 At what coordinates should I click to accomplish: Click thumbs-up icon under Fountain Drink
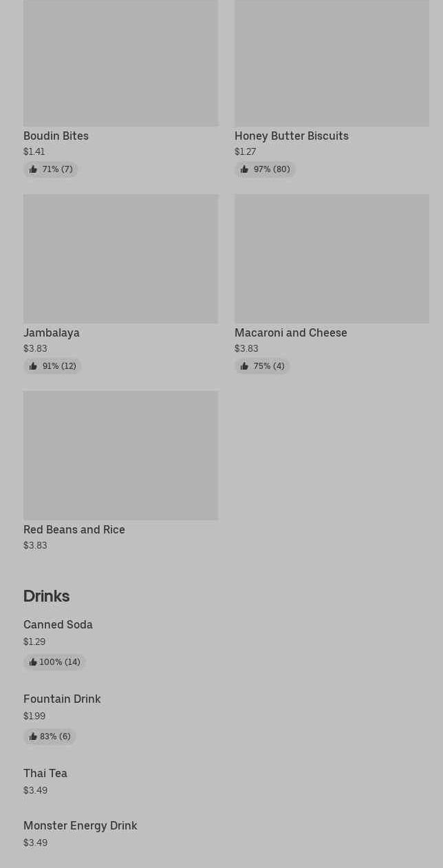[x=33, y=737]
